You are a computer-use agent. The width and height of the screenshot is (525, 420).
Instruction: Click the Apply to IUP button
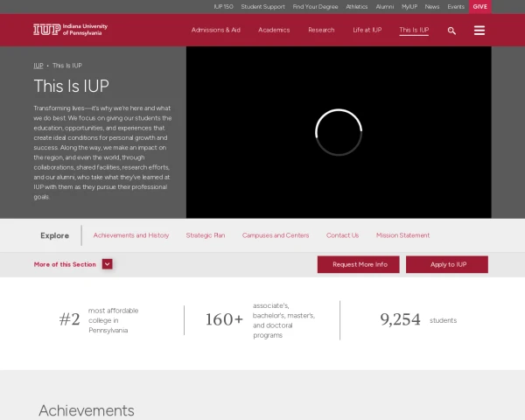(x=446, y=264)
